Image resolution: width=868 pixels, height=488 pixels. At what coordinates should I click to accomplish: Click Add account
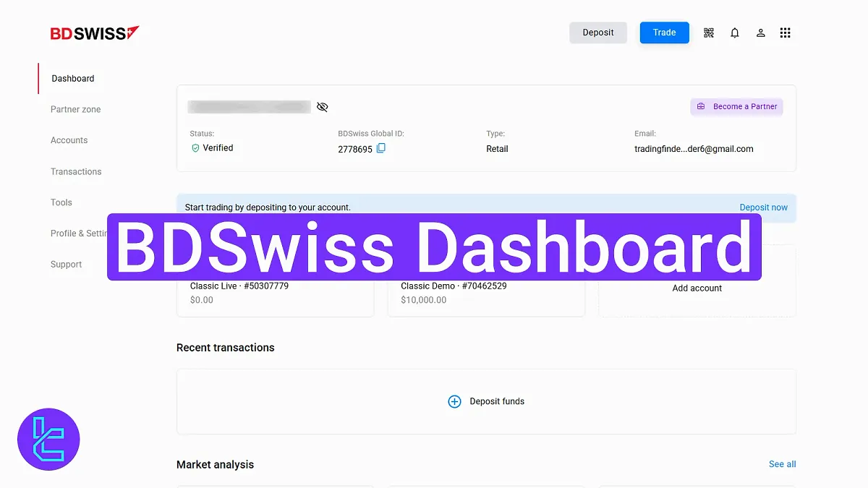point(697,288)
